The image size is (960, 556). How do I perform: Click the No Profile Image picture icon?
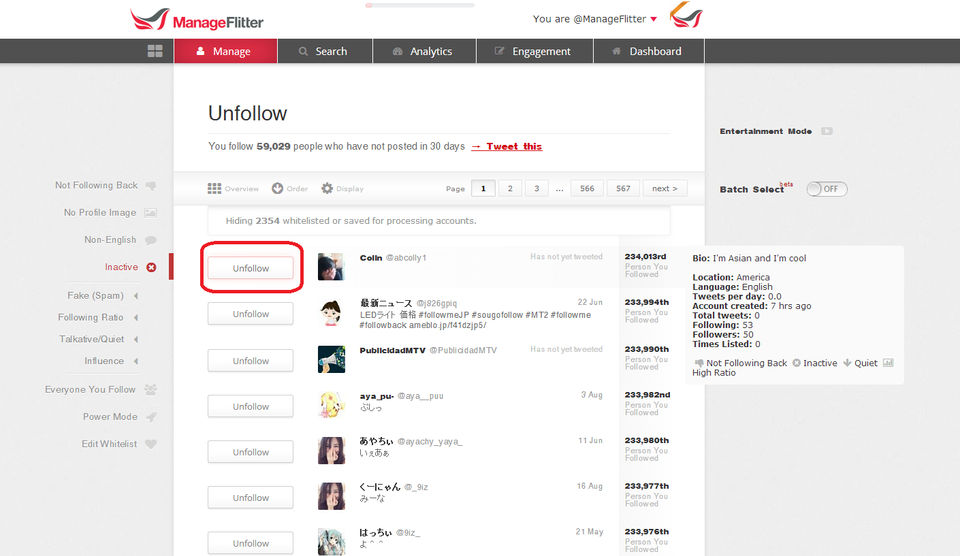151,212
